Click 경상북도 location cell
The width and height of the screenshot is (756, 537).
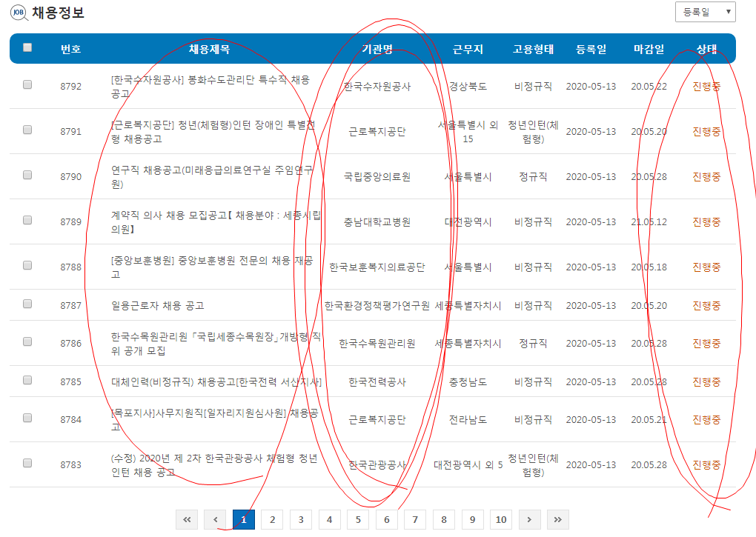[x=468, y=86]
